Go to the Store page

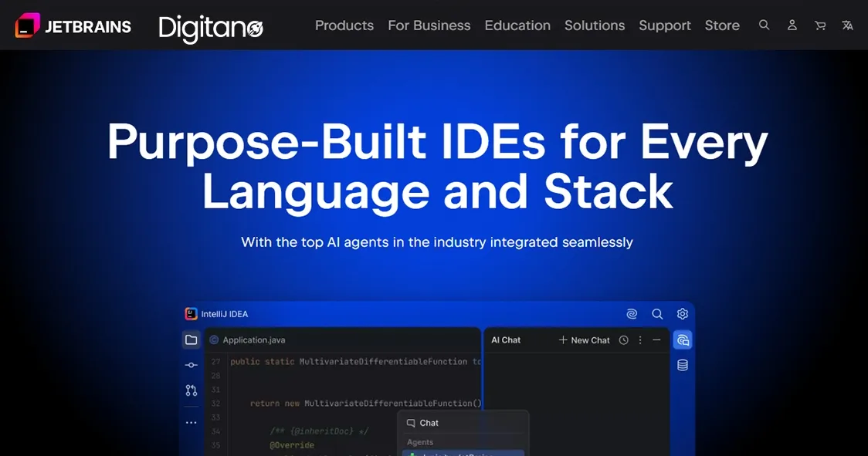pos(722,25)
